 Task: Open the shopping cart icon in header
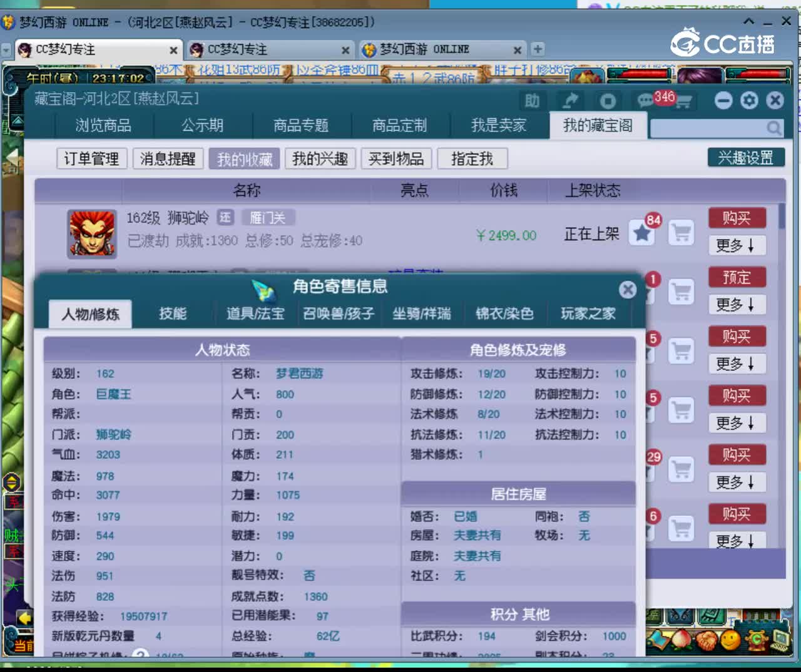[684, 102]
